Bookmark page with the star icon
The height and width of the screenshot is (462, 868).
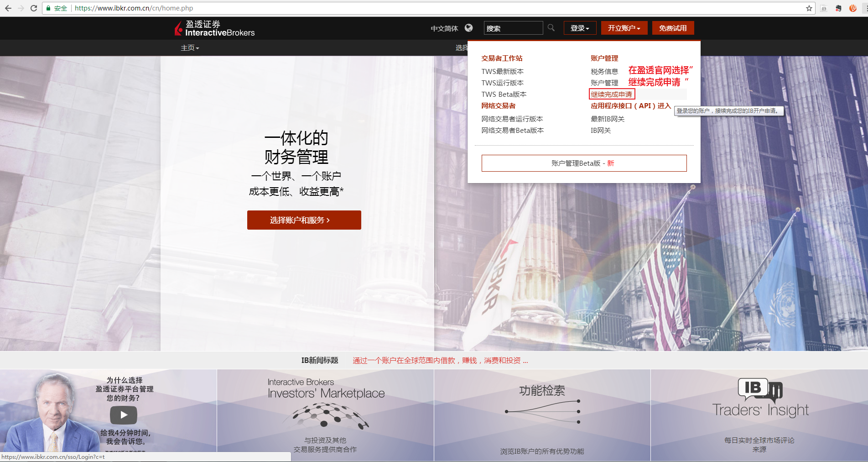tap(809, 8)
